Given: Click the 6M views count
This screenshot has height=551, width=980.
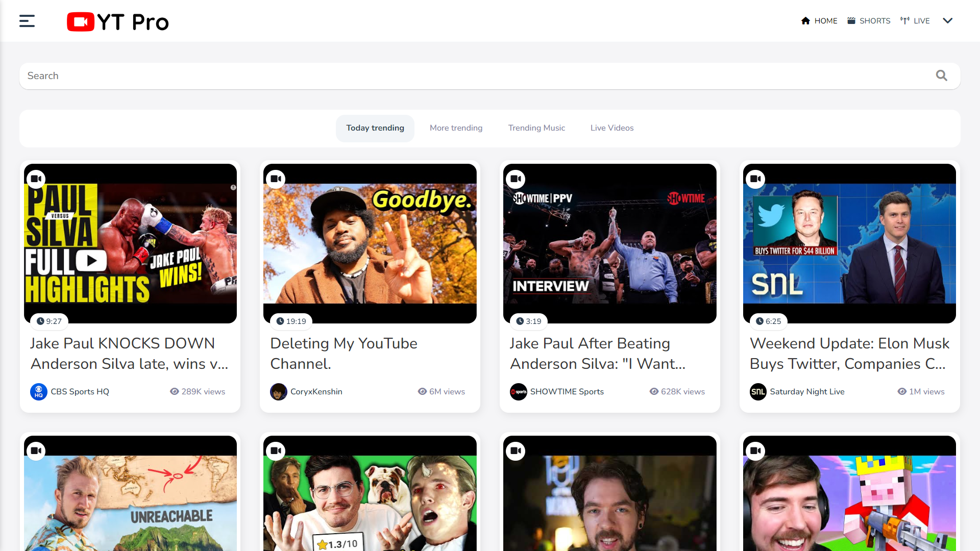Looking at the screenshot, I should [442, 392].
